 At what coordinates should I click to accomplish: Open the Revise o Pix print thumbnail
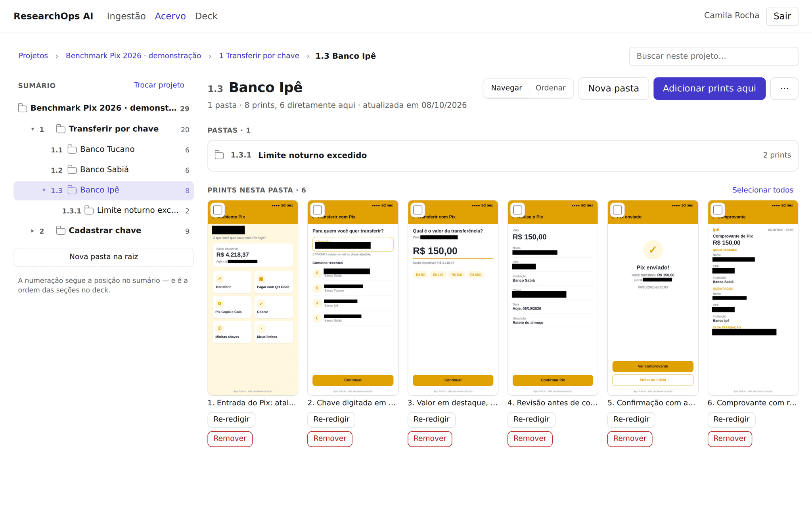coord(553,298)
